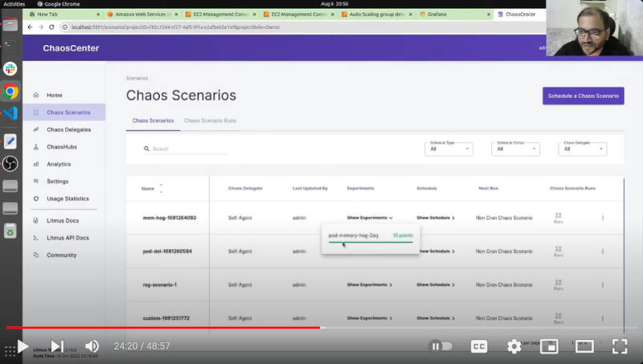Image resolution: width=643 pixels, height=364 pixels.
Task: Toggle autoplay switch in player
Action: pos(440,346)
